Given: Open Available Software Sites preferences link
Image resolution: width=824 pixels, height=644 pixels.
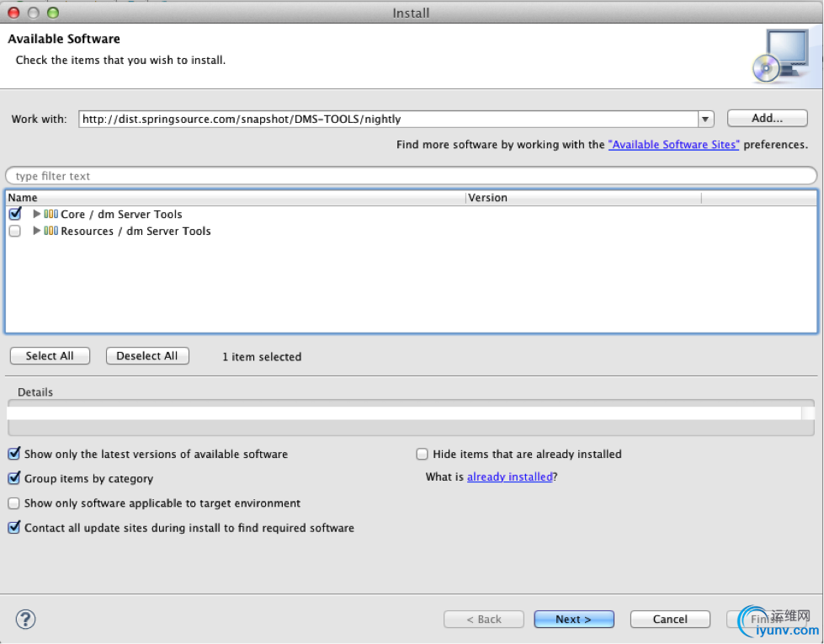Looking at the screenshot, I should (673, 145).
